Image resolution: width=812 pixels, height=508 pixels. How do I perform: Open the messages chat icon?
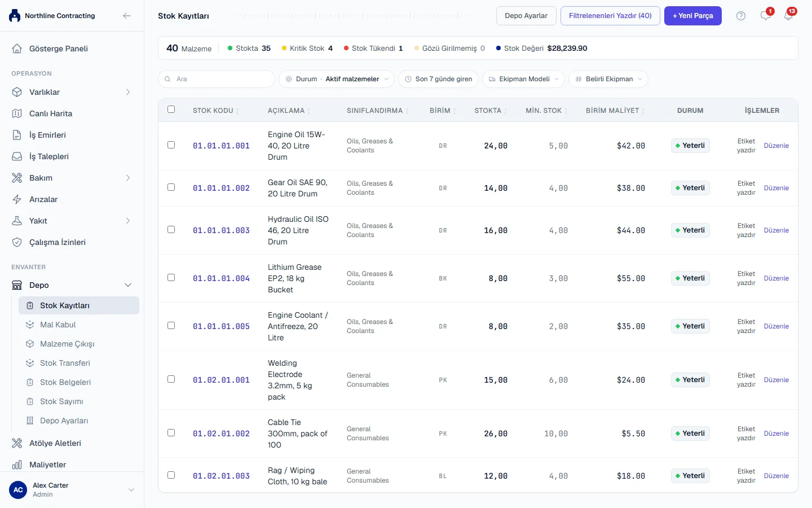click(x=765, y=16)
